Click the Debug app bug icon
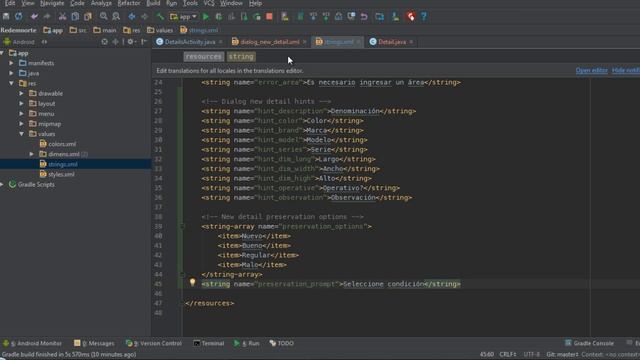The width and height of the screenshot is (640, 360). click(x=219, y=17)
